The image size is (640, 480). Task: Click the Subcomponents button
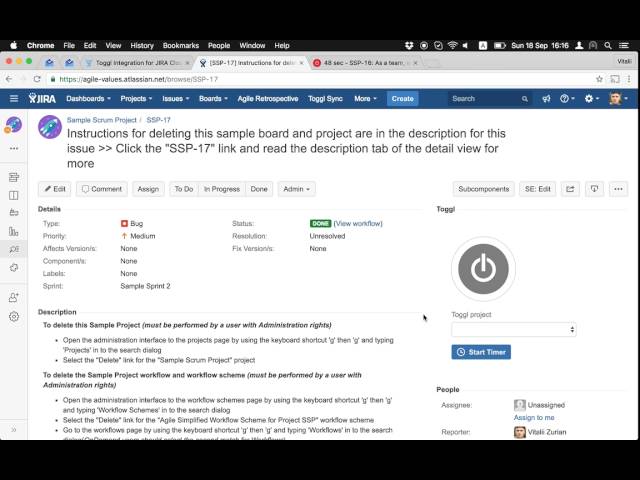484,189
